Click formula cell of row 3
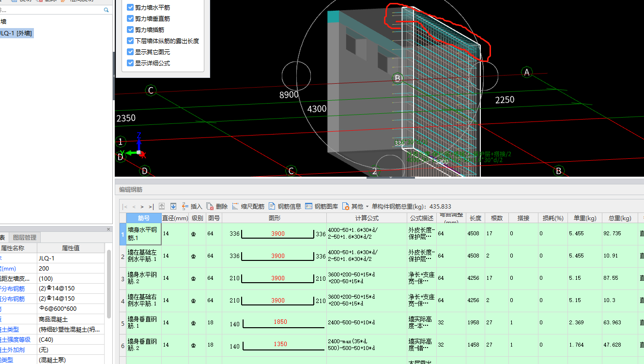644x364 pixels. click(x=367, y=278)
